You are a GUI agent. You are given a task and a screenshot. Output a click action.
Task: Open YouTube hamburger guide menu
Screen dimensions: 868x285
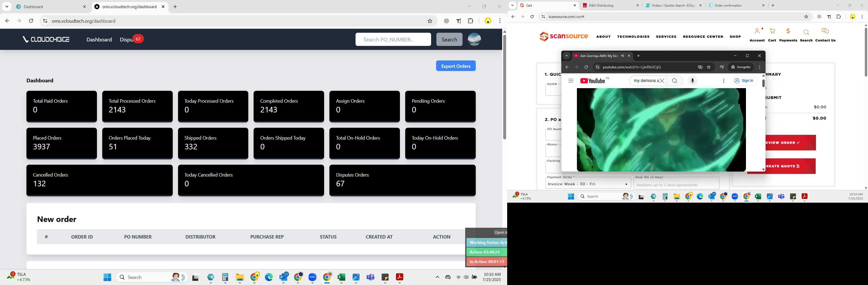[571, 81]
